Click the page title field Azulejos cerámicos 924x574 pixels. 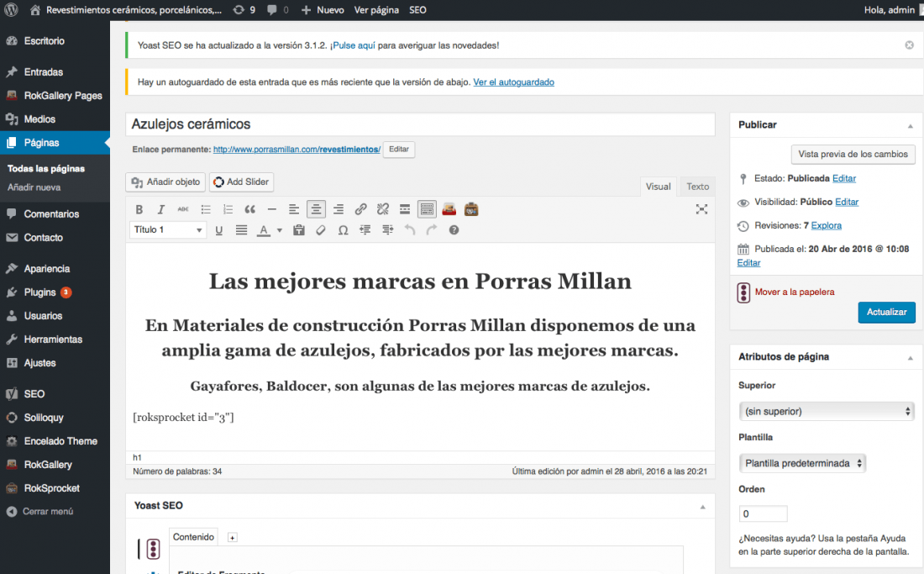[x=420, y=124]
